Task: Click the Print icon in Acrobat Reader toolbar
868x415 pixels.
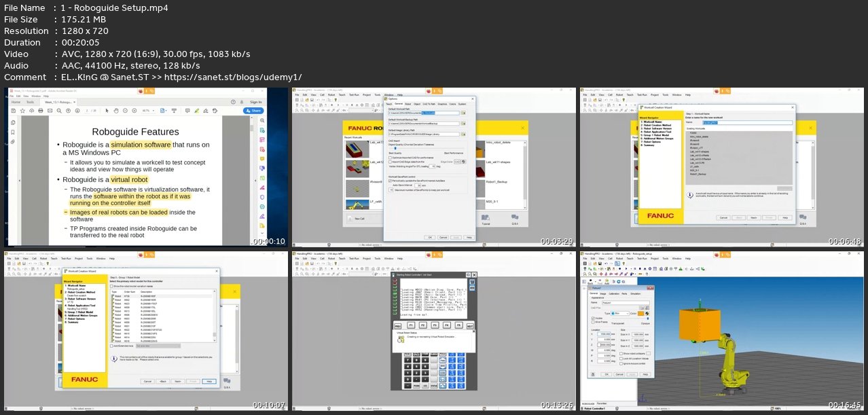Action: tap(41, 111)
